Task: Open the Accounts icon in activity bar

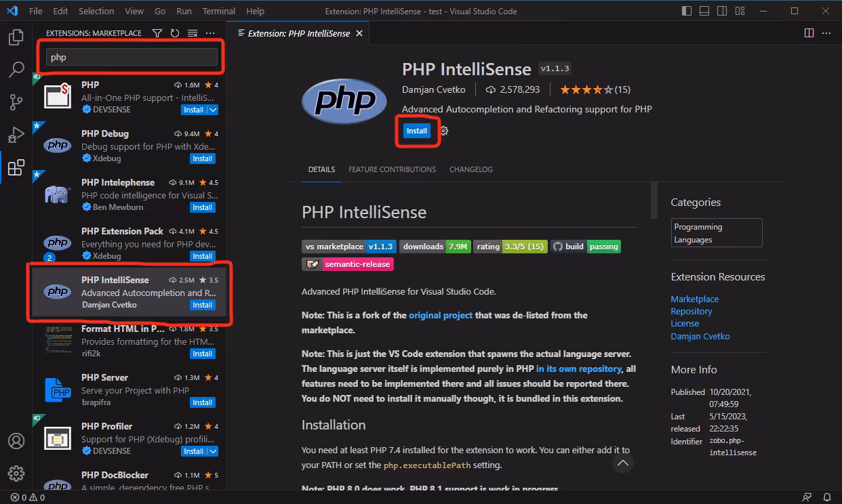Action: (16, 441)
